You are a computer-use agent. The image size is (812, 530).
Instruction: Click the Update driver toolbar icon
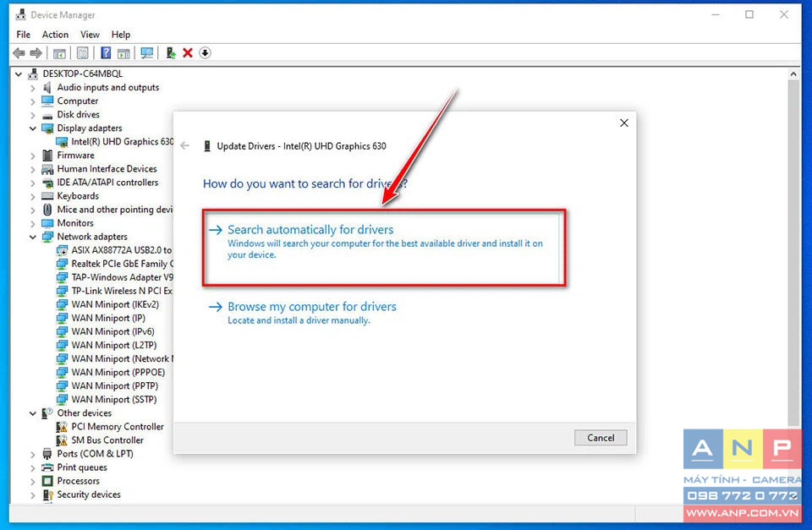(170, 52)
